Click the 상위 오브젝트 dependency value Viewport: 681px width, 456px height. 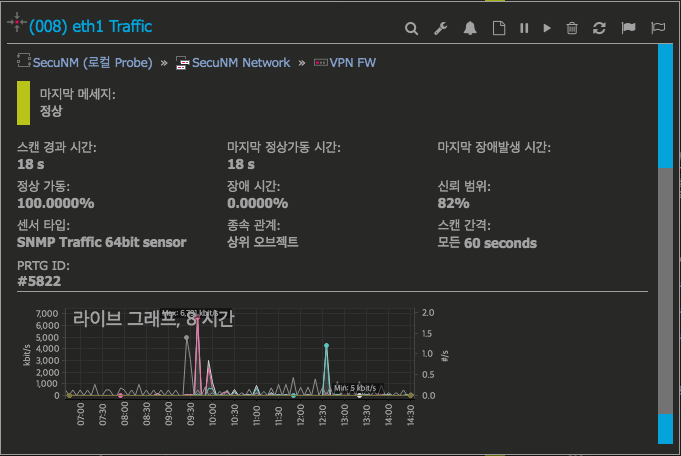[263, 242]
